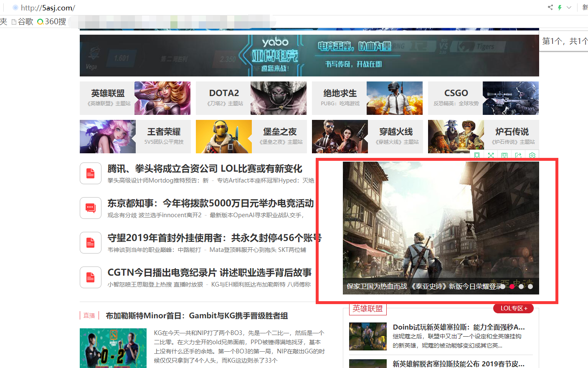Open sub-link 观念有分歧 波兰选手innocent离开2

point(154,215)
